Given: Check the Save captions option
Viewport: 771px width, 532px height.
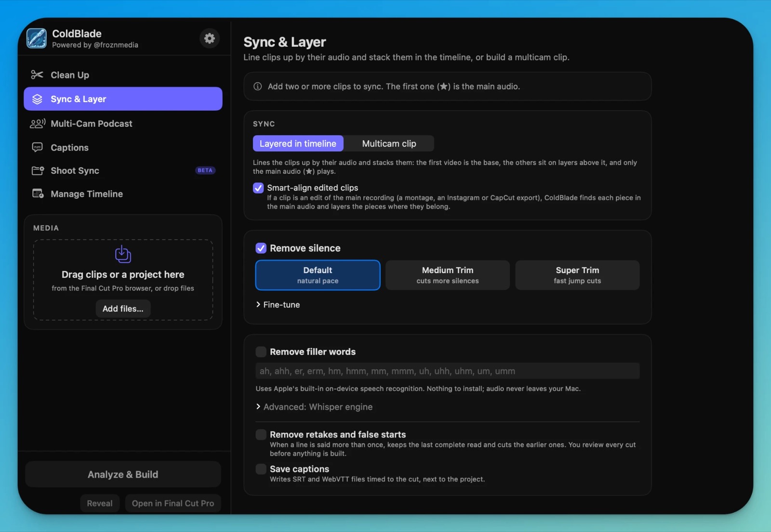Looking at the screenshot, I should click(x=261, y=469).
